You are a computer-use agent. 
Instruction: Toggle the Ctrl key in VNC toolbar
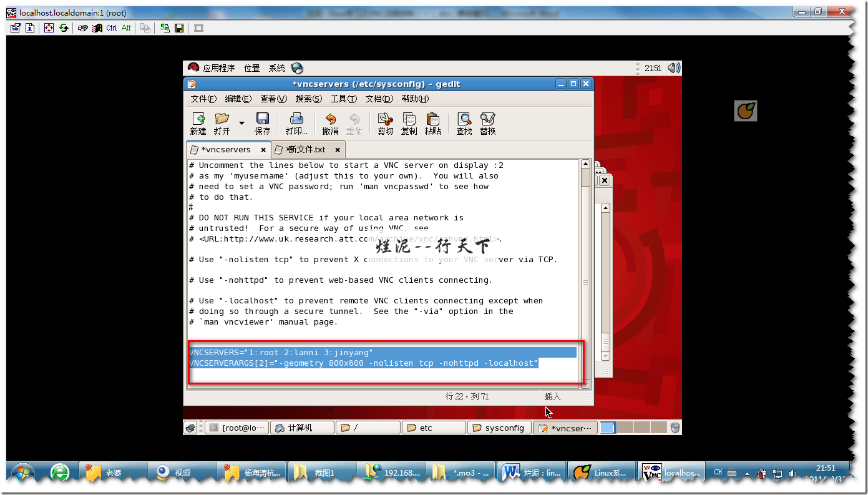111,28
